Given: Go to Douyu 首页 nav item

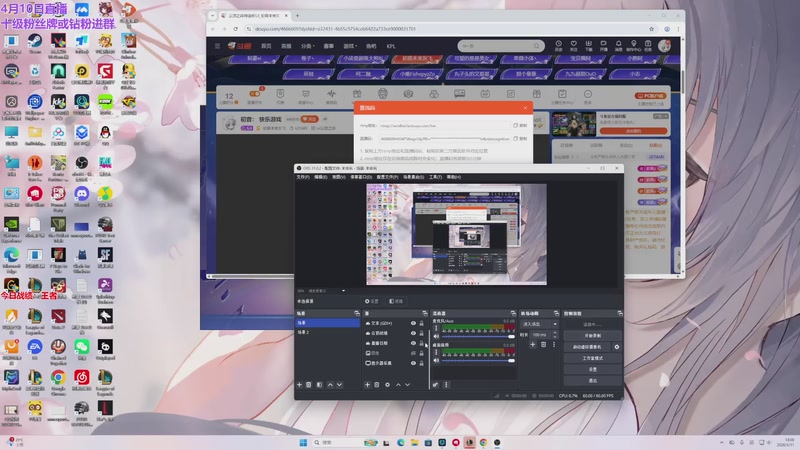Looking at the screenshot, I should [x=266, y=46].
